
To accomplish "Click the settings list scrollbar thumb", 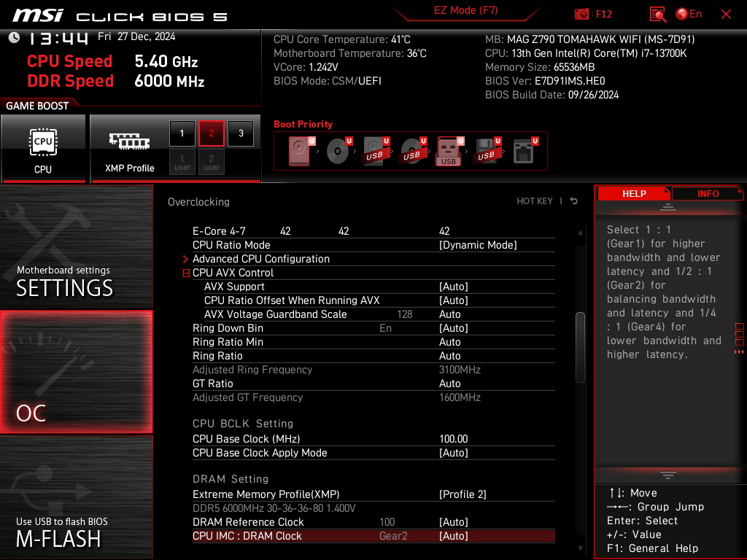I will pos(580,347).
